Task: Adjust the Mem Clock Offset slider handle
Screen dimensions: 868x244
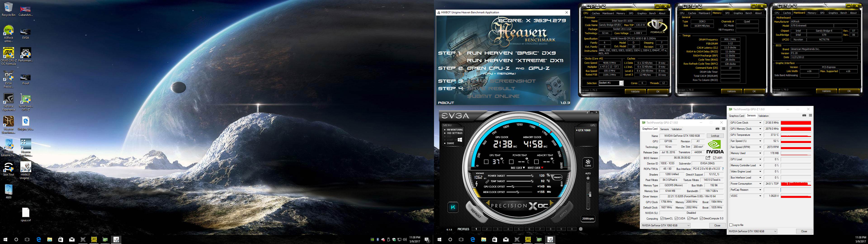Action: click(518, 192)
